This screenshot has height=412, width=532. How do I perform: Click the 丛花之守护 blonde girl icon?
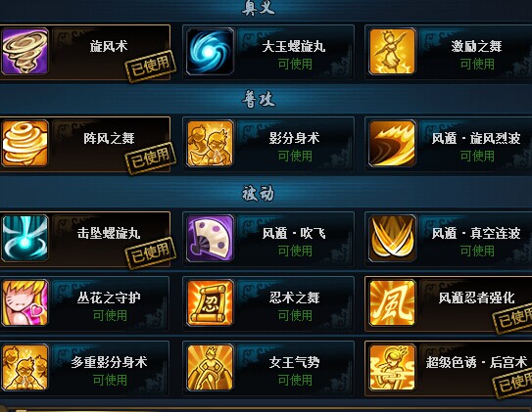(24, 303)
